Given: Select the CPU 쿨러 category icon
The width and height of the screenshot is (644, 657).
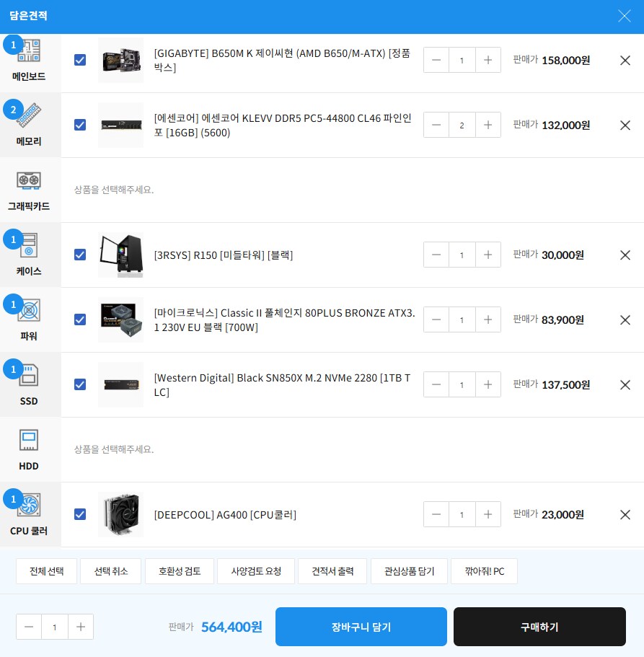Looking at the screenshot, I should click(29, 506).
